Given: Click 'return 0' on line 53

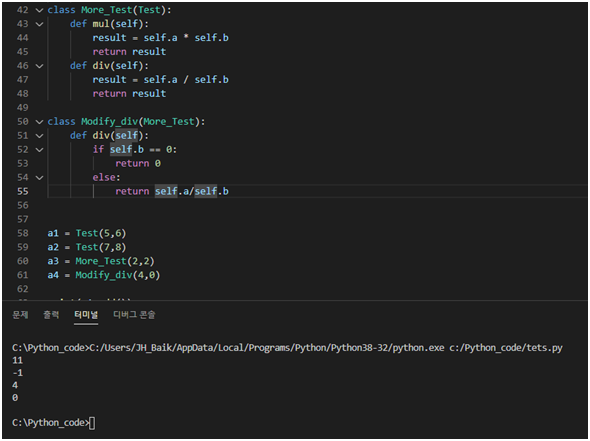Looking at the screenshot, I should [x=138, y=163].
